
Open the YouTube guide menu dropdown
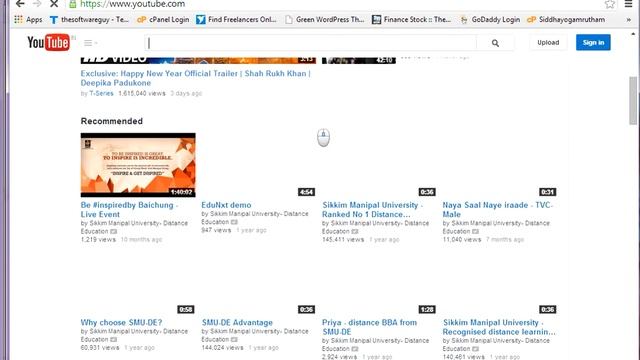point(91,43)
